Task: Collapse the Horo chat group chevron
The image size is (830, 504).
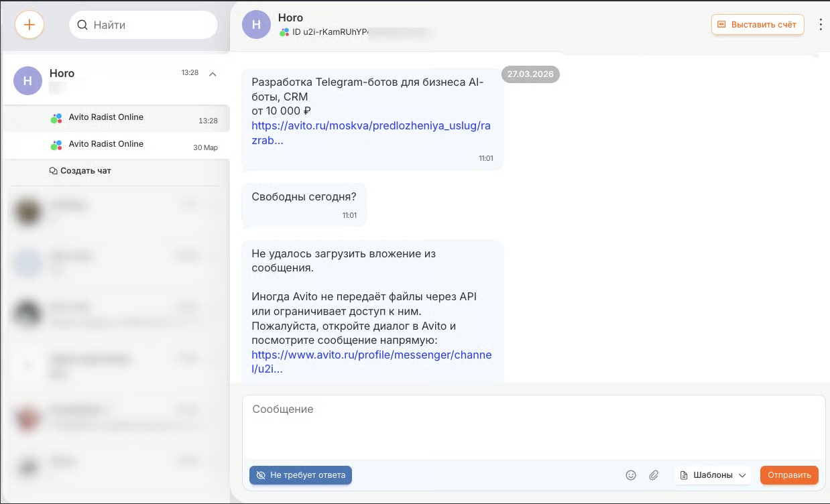Action: pyautogui.click(x=213, y=74)
